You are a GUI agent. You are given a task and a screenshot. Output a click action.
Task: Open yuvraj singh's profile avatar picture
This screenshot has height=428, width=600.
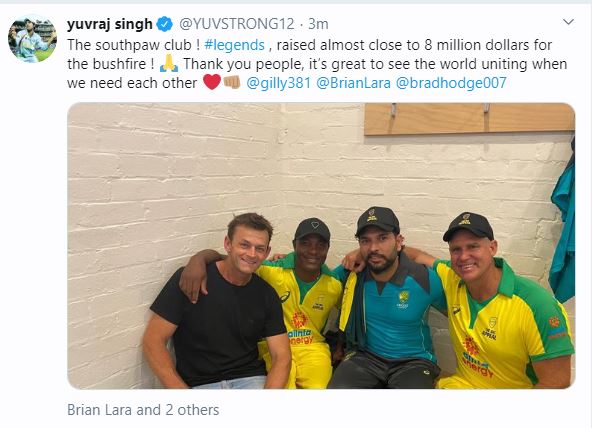pos(33,38)
